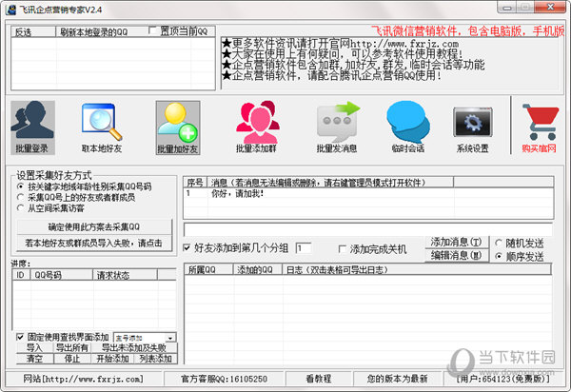Open the 批量发消息 batch messaging tool
This screenshot has height=392, width=571.
[x=337, y=127]
